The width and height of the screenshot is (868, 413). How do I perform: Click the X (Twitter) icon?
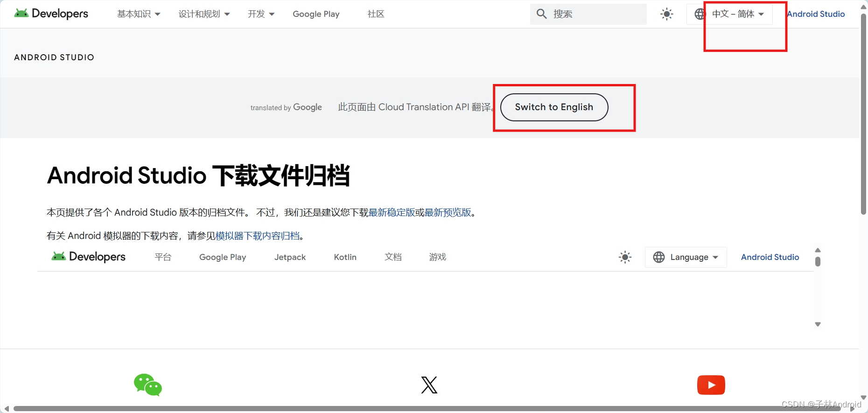(x=429, y=385)
